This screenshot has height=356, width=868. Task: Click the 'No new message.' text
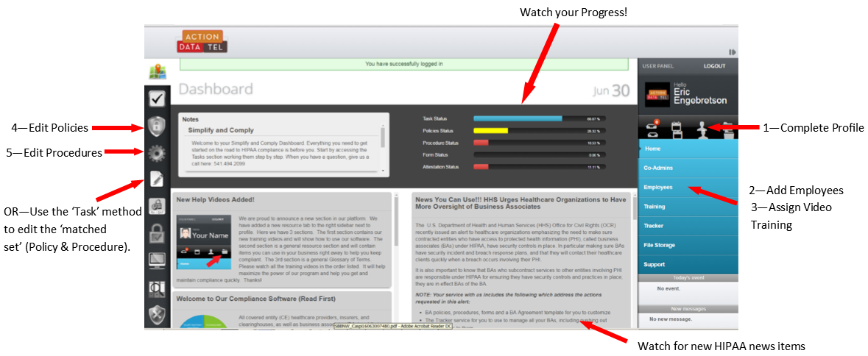671,319
